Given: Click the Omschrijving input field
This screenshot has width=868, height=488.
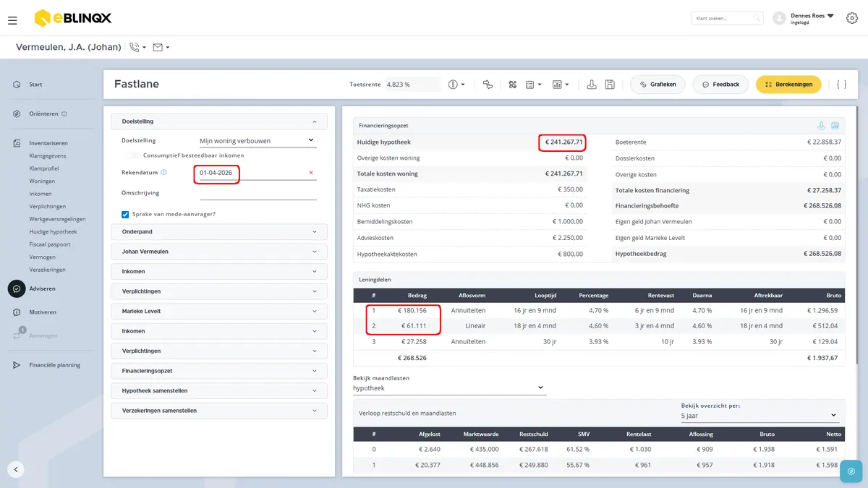Looking at the screenshot, I should [x=258, y=193].
